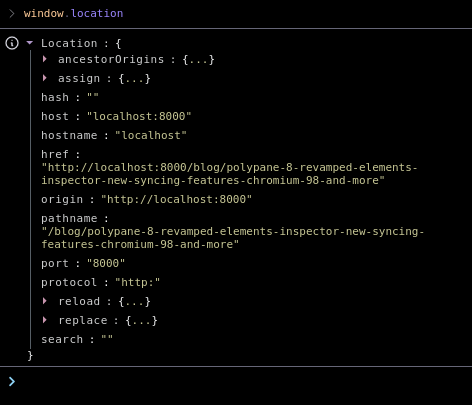472x405 pixels.
Task: Select the origin value "http://localhost:8000"
Action: 176,199
